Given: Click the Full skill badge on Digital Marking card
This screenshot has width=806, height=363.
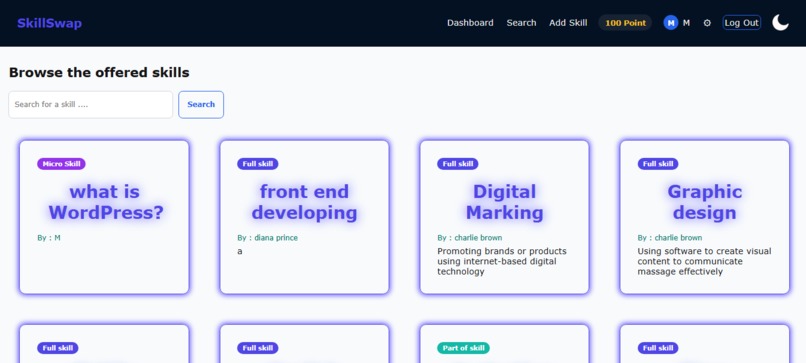Looking at the screenshot, I should [x=457, y=164].
